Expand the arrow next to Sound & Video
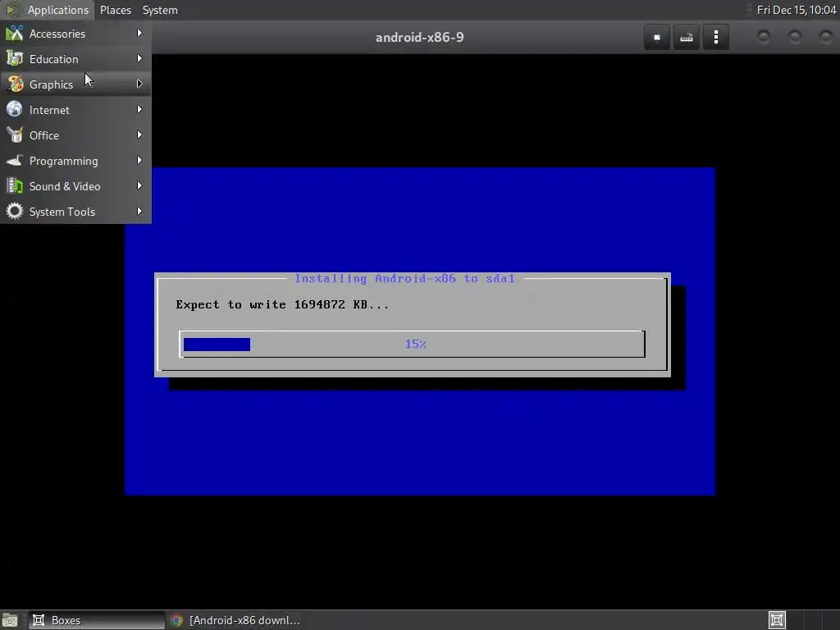Image resolution: width=840 pixels, height=630 pixels. (139, 185)
